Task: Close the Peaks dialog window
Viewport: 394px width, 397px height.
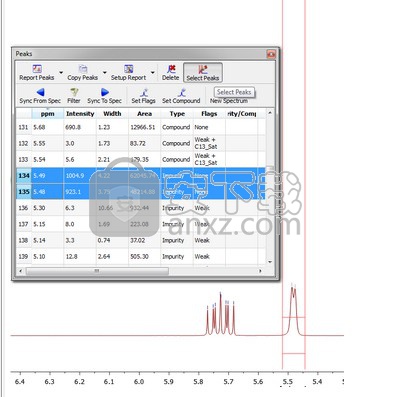Action: click(271, 54)
